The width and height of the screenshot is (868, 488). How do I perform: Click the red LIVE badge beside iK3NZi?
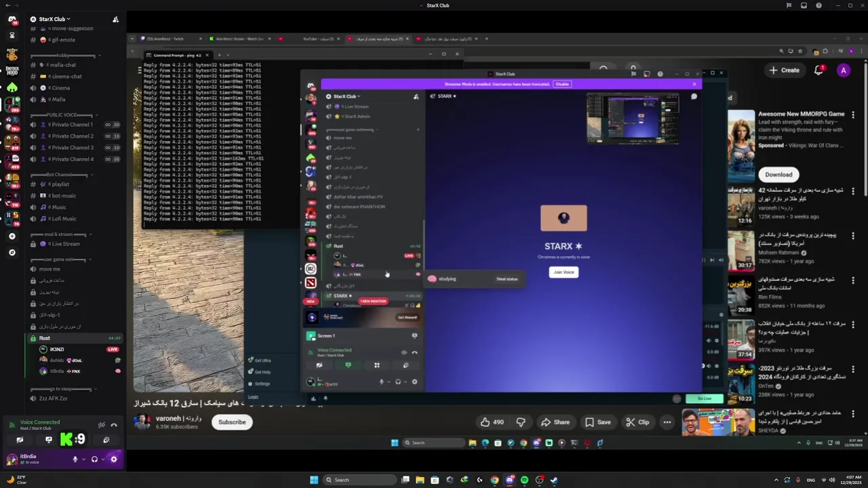[113, 349]
